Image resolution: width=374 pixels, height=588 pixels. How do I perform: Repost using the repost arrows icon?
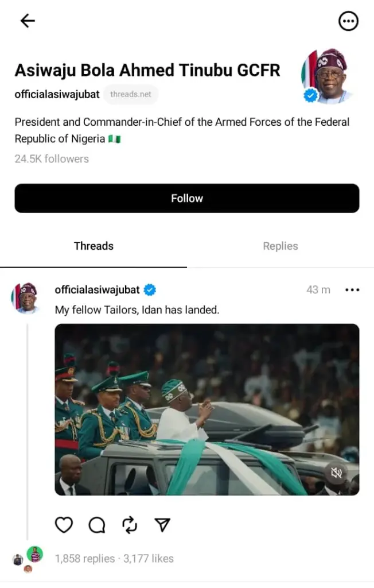pyautogui.click(x=130, y=525)
